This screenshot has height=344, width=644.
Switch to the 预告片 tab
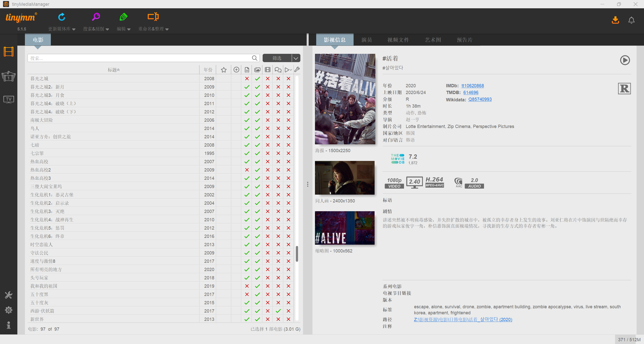click(x=465, y=40)
